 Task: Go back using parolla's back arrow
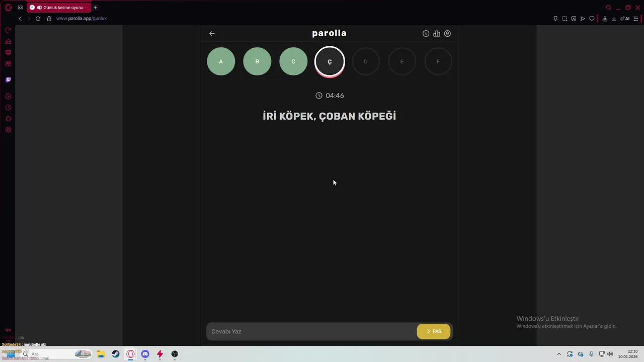[212, 33]
